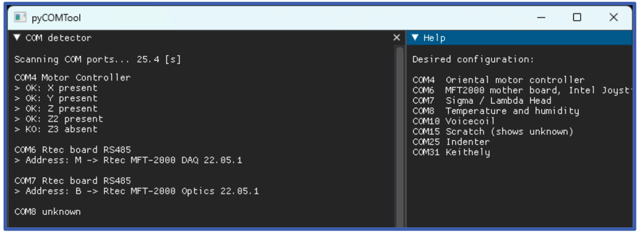
Task: Click the COM detector vertical scrollbar
Action: coord(400,137)
